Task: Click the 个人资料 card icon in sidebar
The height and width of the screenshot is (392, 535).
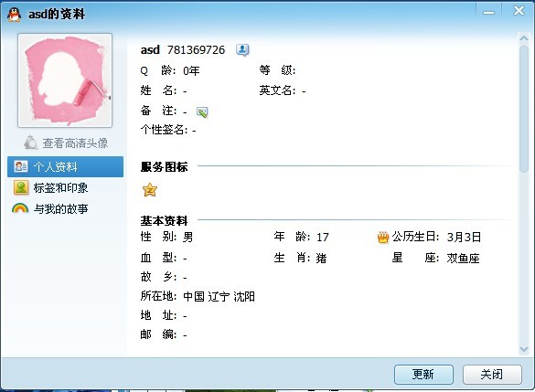Action: click(21, 166)
